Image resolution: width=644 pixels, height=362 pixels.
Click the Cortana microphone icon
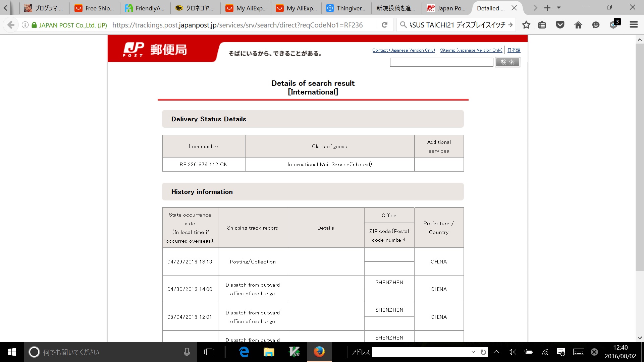click(187, 352)
